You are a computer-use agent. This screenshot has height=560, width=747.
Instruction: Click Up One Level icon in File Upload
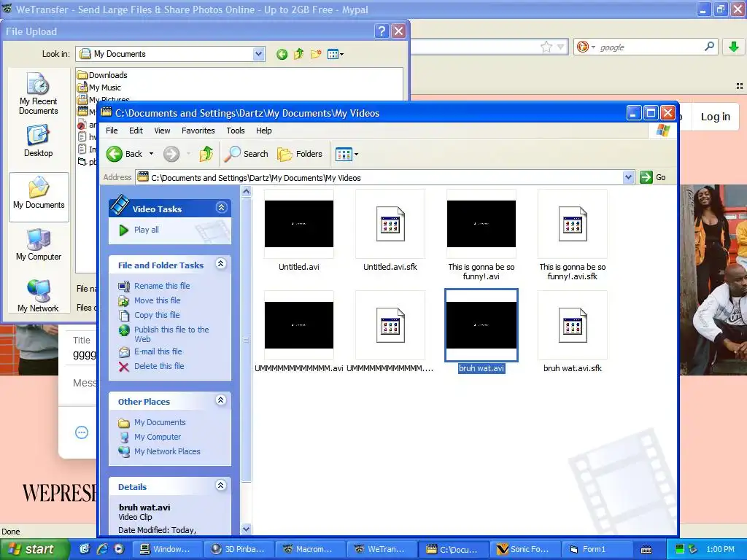[x=298, y=54]
